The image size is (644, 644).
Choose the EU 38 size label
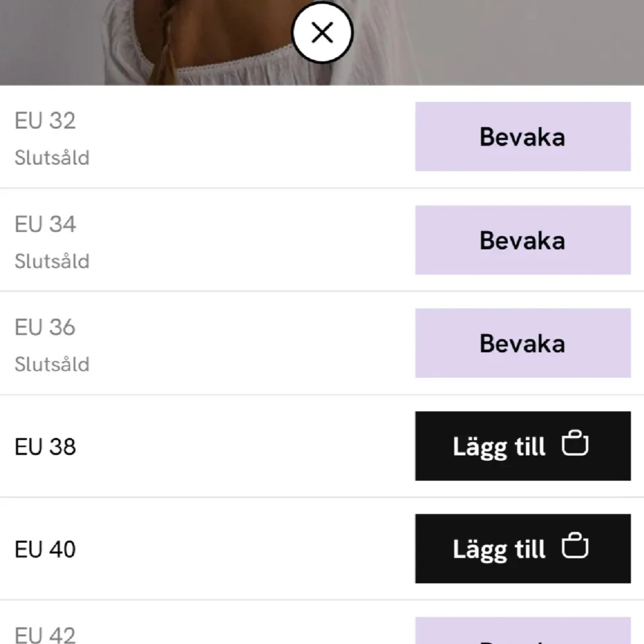click(x=45, y=447)
